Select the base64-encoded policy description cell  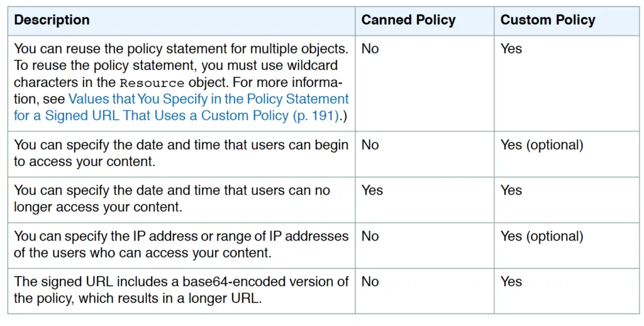pos(181,290)
